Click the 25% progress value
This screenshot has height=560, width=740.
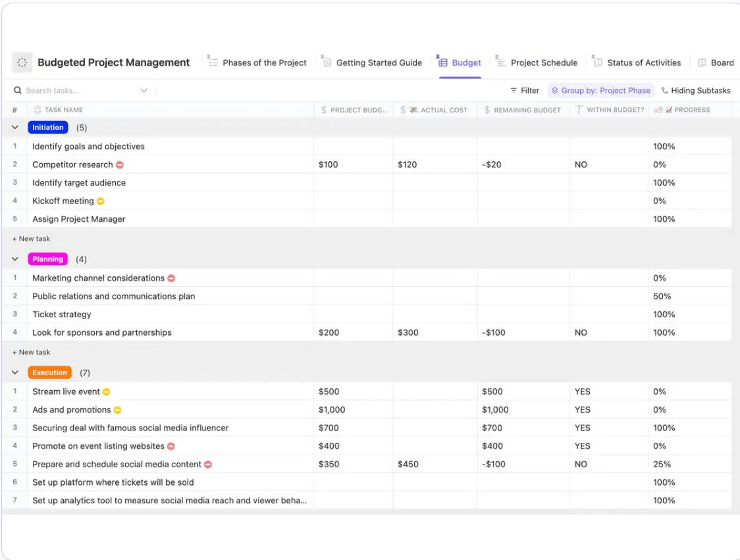pos(662,464)
